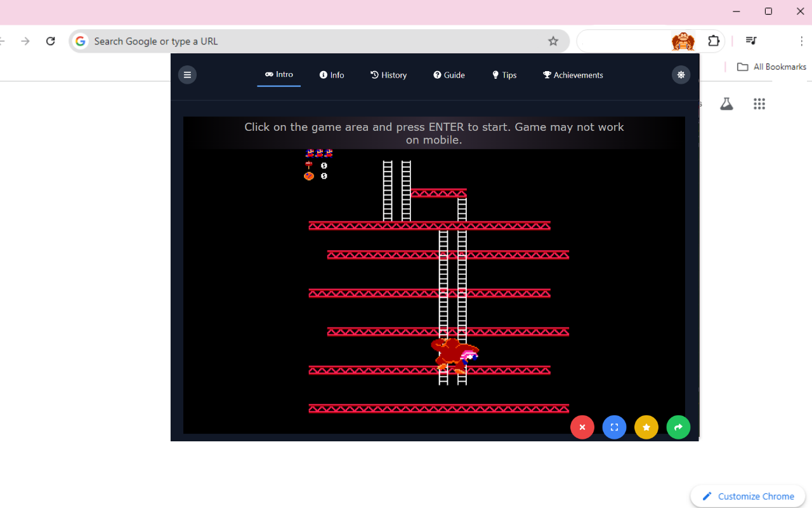This screenshot has width=812, height=508.
Task: Open the Google apps grid
Action: coord(759,104)
